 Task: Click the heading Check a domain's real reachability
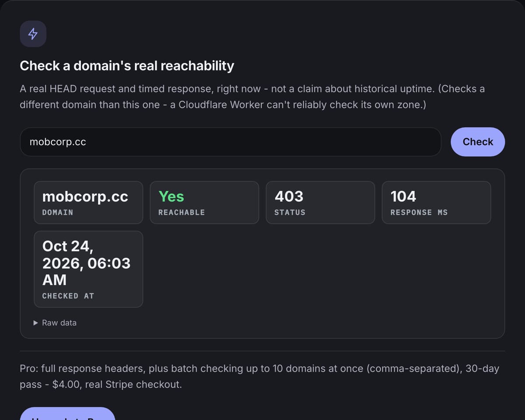coord(127,66)
